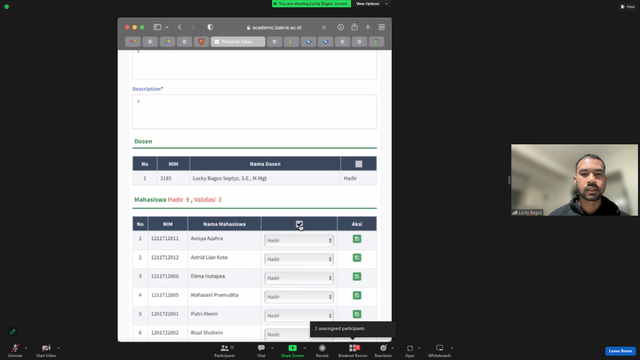Open the Google Drive pinned tab

167,42
